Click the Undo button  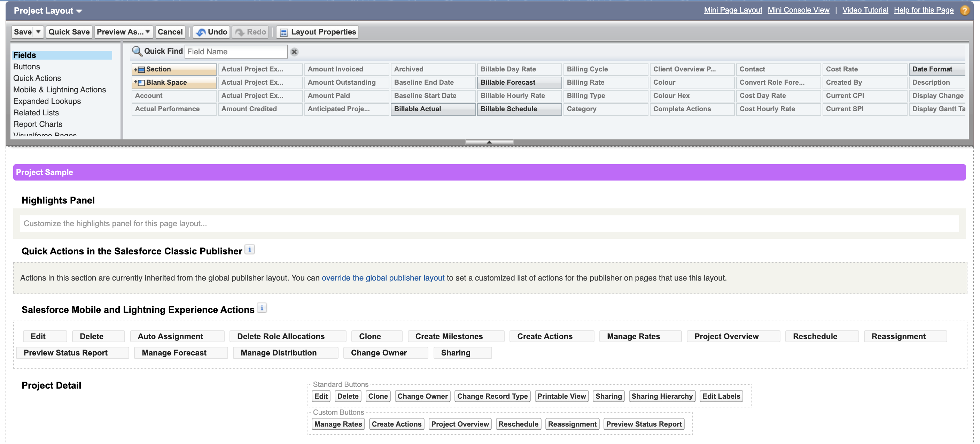coord(211,32)
